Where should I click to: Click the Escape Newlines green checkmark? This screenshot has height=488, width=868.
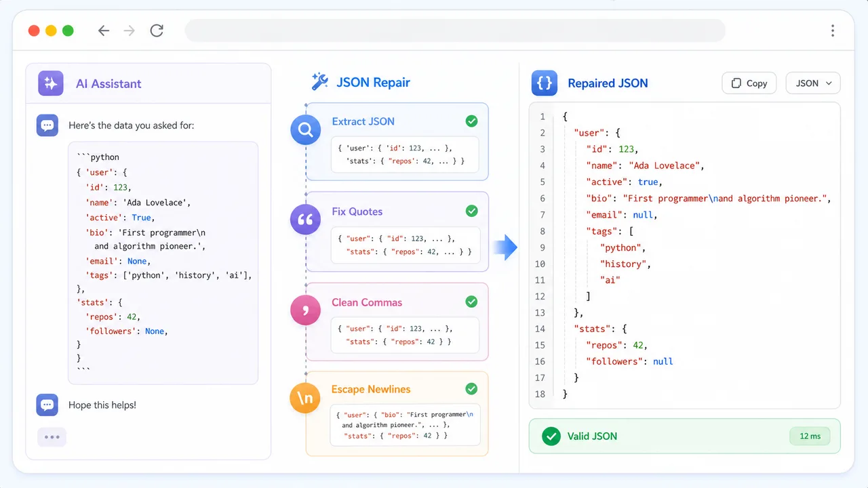pyautogui.click(x=471, y=389)
